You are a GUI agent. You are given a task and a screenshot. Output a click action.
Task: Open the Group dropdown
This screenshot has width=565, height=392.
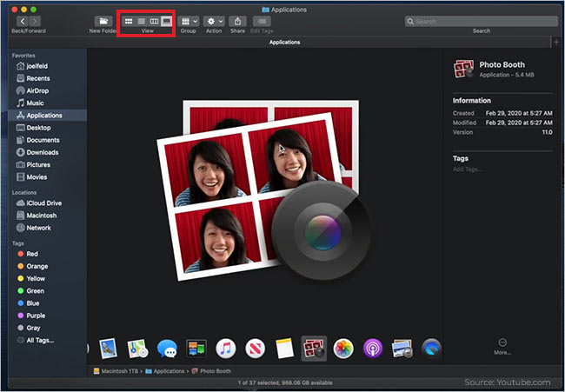[x=188, y=21]
